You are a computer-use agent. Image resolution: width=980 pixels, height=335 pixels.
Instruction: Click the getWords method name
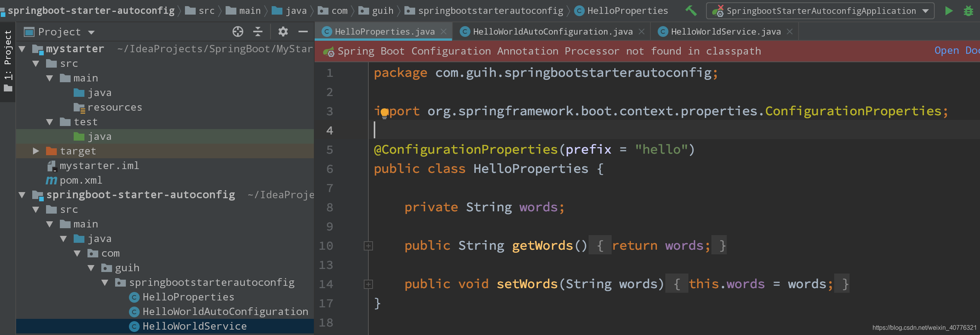(542, 245)
